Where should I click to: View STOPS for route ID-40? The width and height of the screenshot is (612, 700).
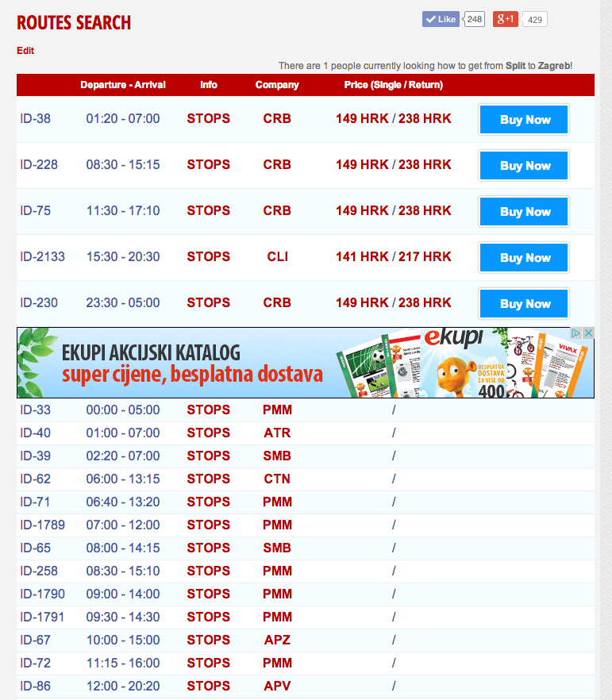(x=209, y=433)
